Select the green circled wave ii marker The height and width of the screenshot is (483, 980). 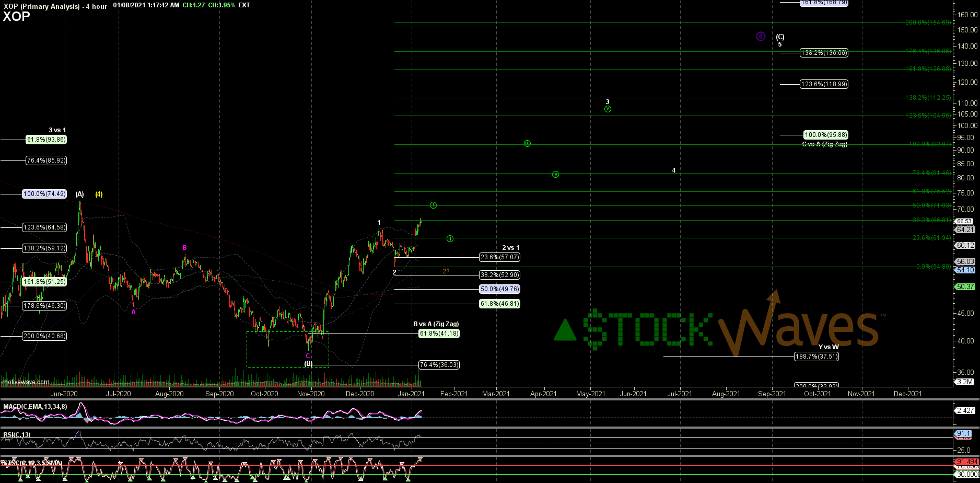[x=449, y=238]
